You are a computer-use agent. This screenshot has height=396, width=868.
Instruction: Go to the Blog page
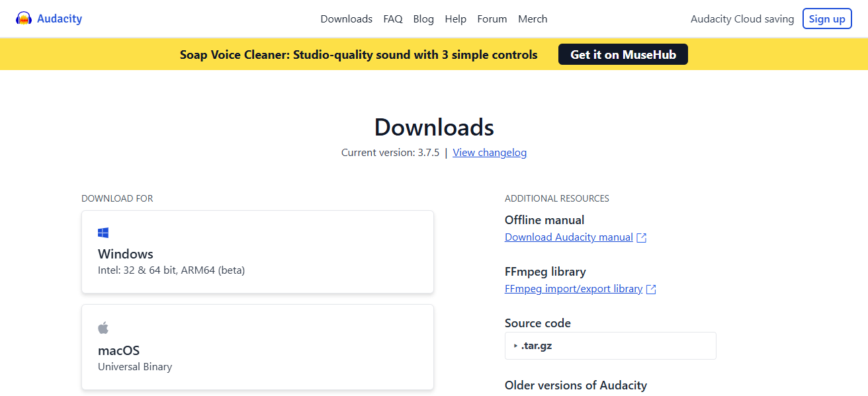(423, 19)
